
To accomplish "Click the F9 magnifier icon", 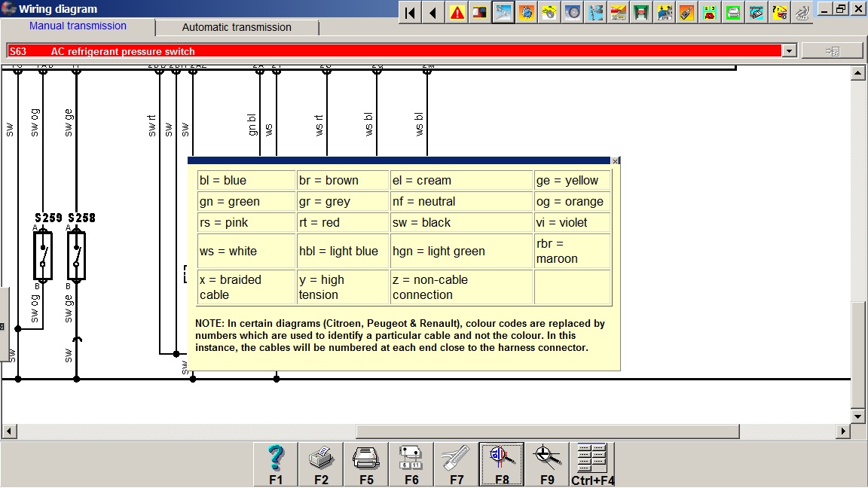I will point(547,463).
